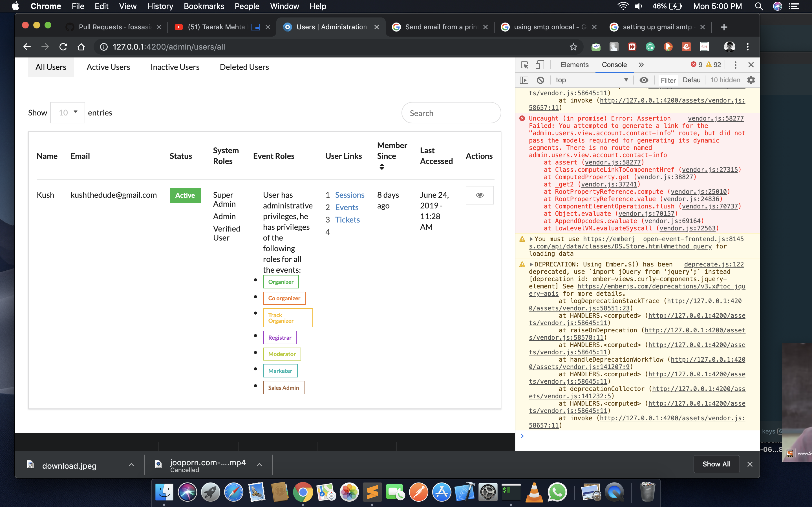Expand the DEPRECATION warning message triangle
Viewport: 812px width, 507px height.
tap(531, 264)
